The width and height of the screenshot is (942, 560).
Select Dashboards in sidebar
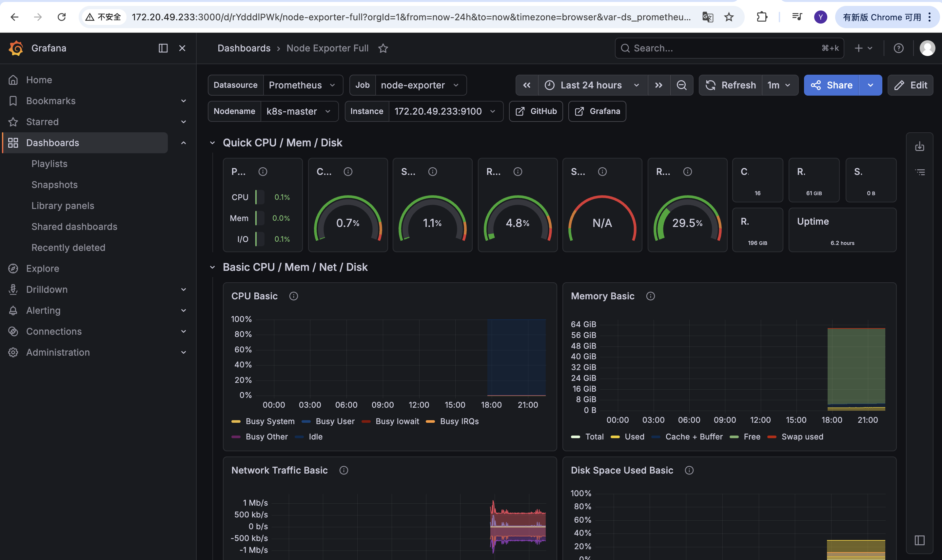tap(85, 143)
